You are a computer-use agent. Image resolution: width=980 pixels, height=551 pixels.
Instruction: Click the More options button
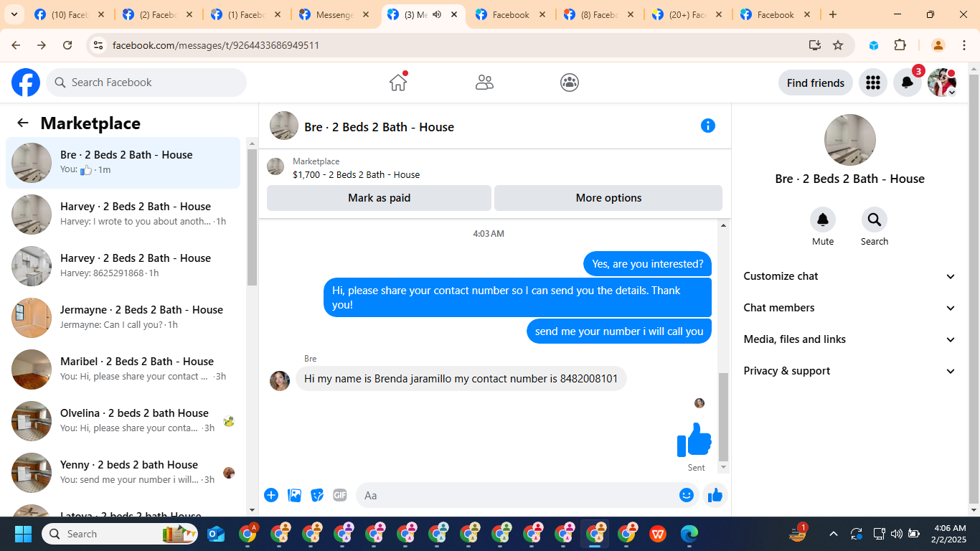[608, 198]
